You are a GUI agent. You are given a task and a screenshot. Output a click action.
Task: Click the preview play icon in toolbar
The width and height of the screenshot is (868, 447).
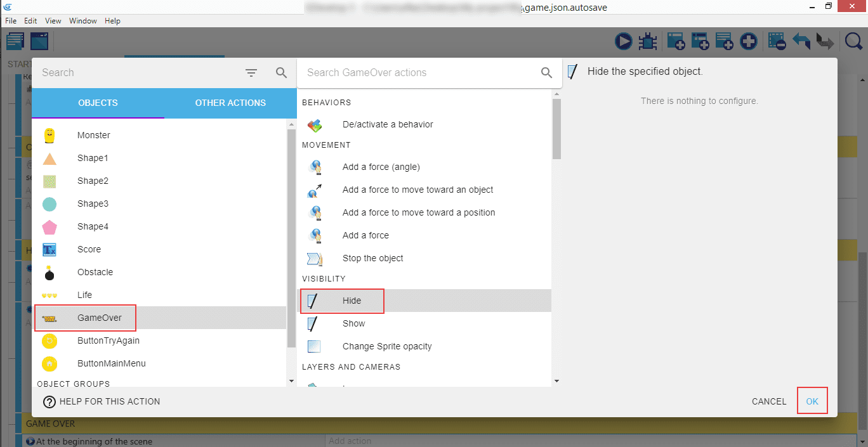point(624,42)
